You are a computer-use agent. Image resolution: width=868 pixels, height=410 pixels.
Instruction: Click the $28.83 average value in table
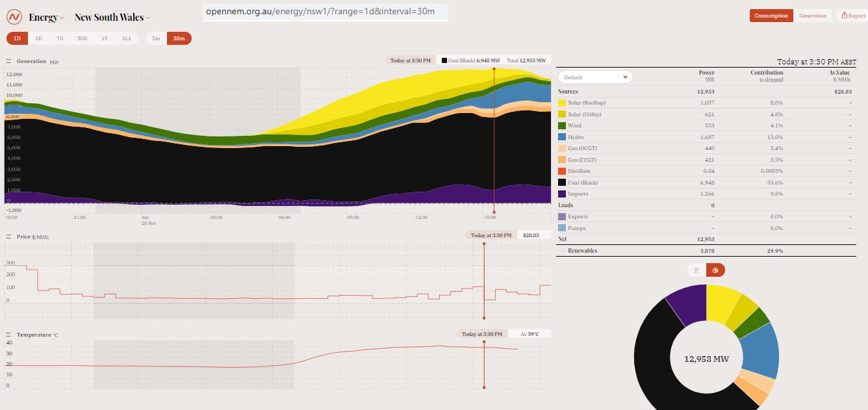[x=843, y=92]
